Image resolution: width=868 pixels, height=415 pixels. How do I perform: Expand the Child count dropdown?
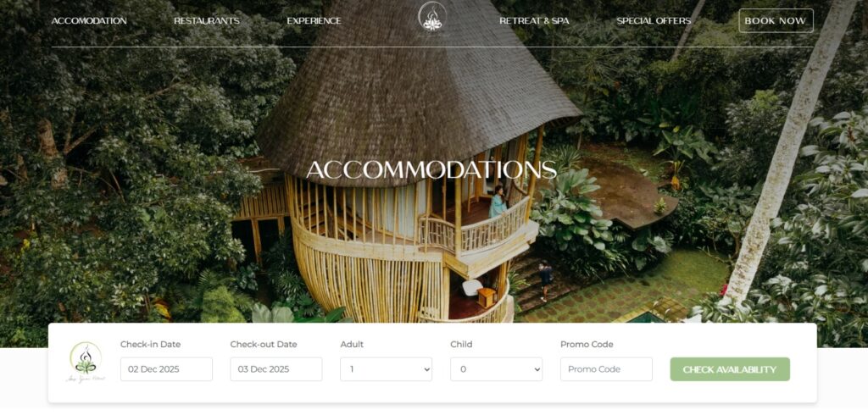click(x=496, y=369)
